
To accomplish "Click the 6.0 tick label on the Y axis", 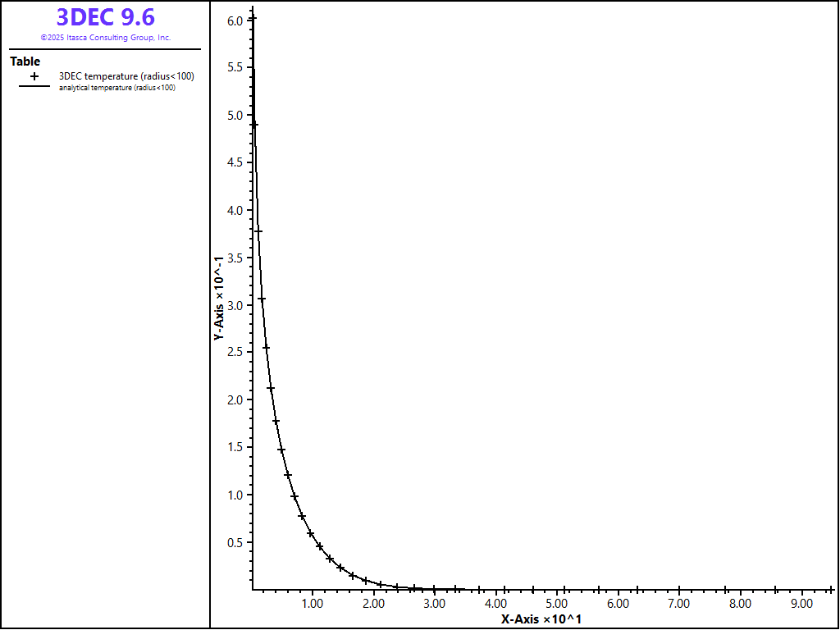I will 235,21.
